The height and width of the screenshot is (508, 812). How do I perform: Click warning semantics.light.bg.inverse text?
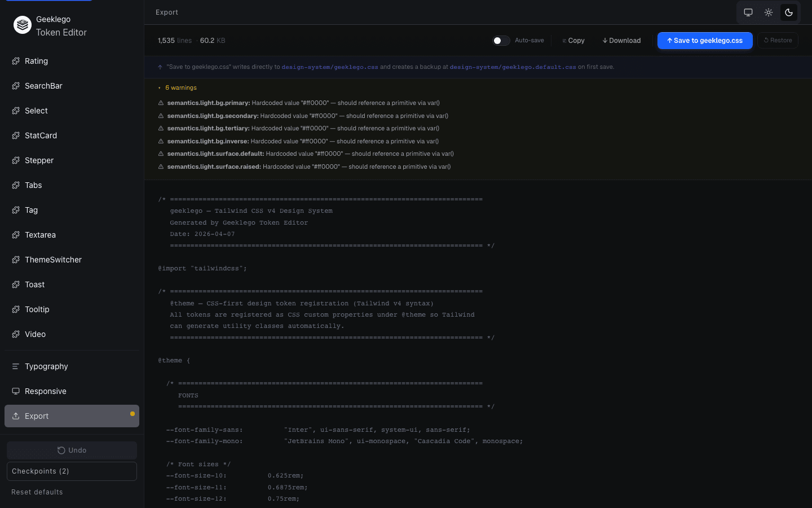(x=303, y=141)
